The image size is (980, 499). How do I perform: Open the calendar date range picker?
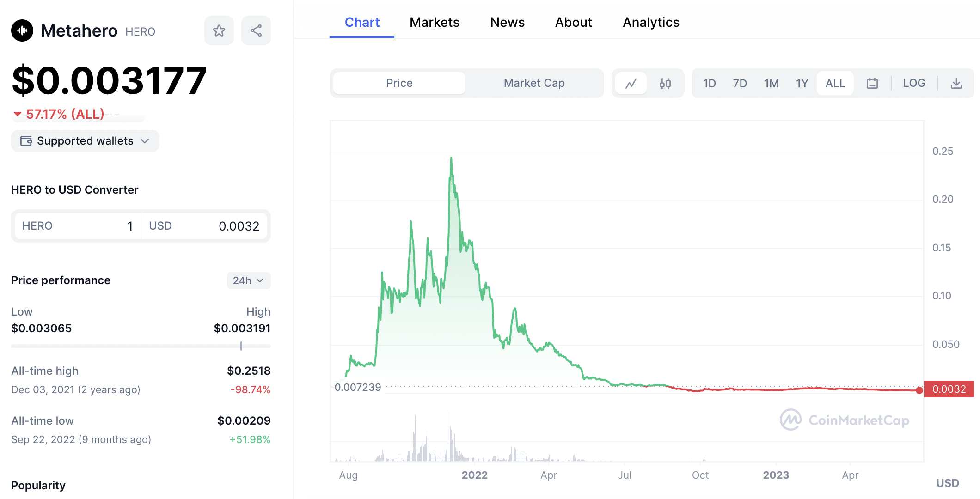tap(872, 83)
